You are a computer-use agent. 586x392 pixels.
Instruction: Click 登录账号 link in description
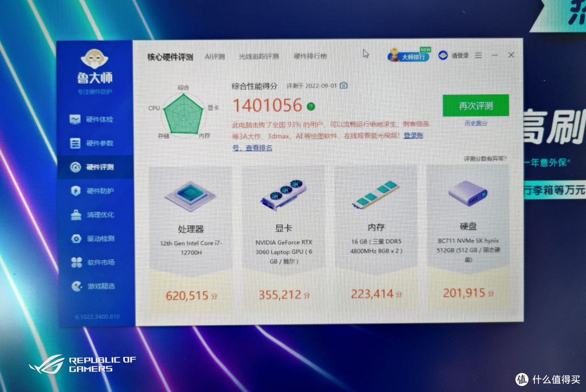pyautogui.click(x=413, y=136)
